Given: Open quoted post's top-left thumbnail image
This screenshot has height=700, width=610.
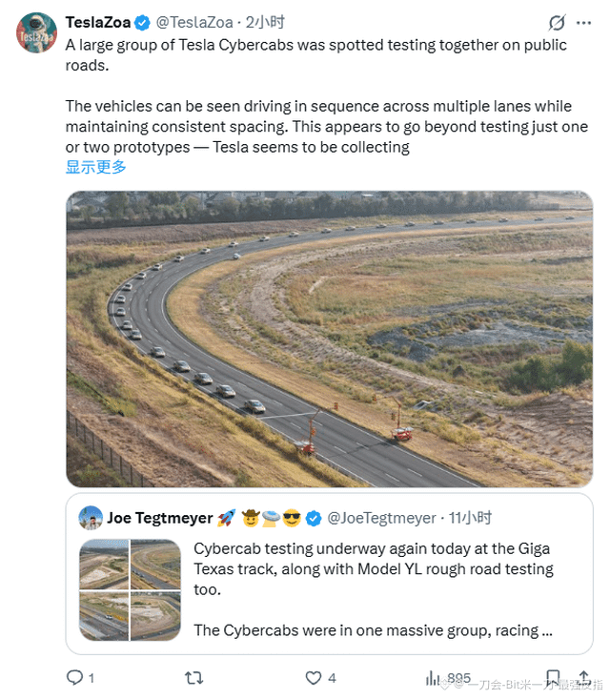Looking at the screenshot, I should click(x=104, y=565).
